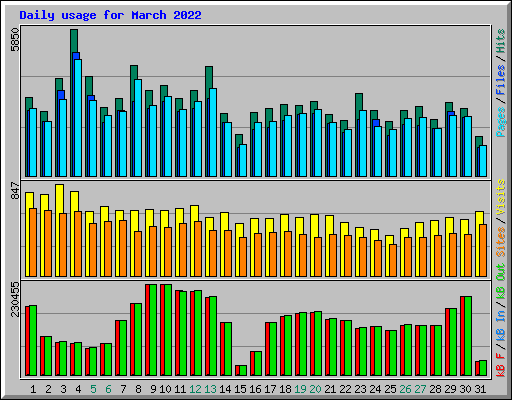
Task: Click day 1 on the x-axis
Action: (x=33, y=389)
